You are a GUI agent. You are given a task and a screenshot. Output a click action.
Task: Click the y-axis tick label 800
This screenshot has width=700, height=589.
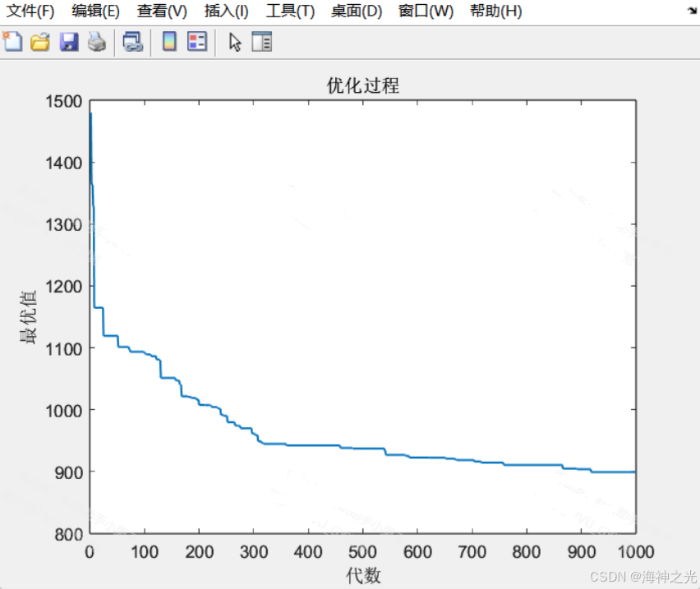[x=69, y=534]
